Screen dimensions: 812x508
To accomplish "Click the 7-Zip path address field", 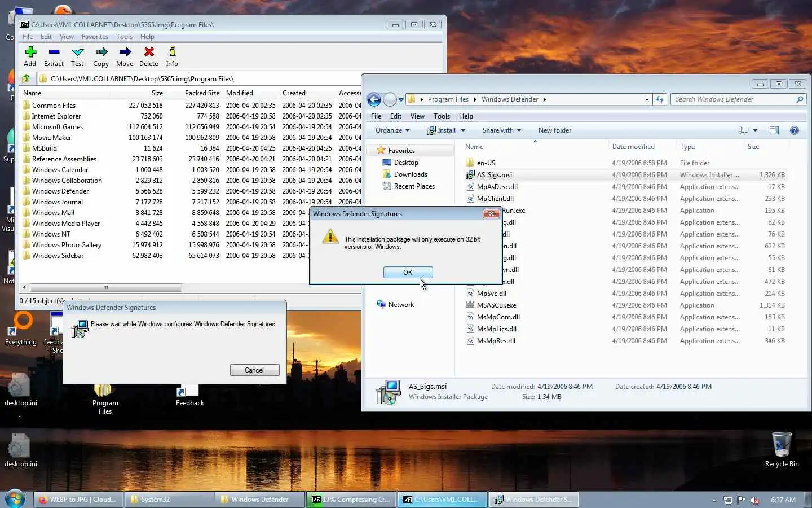I will pyautogui.click(x=198, y=79).
